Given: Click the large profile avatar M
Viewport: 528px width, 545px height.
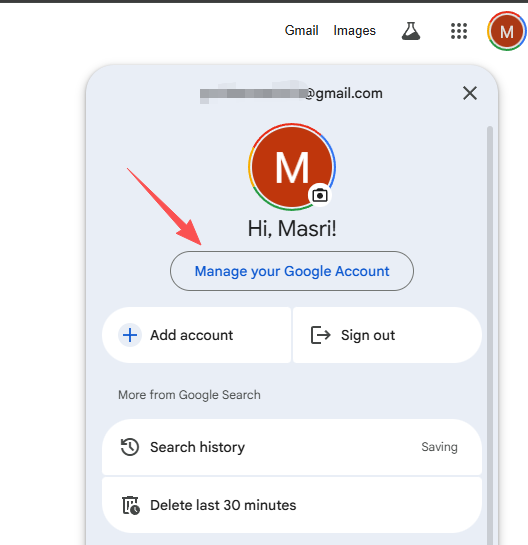Looking at the screenshot, I should (x=292, y=167).
